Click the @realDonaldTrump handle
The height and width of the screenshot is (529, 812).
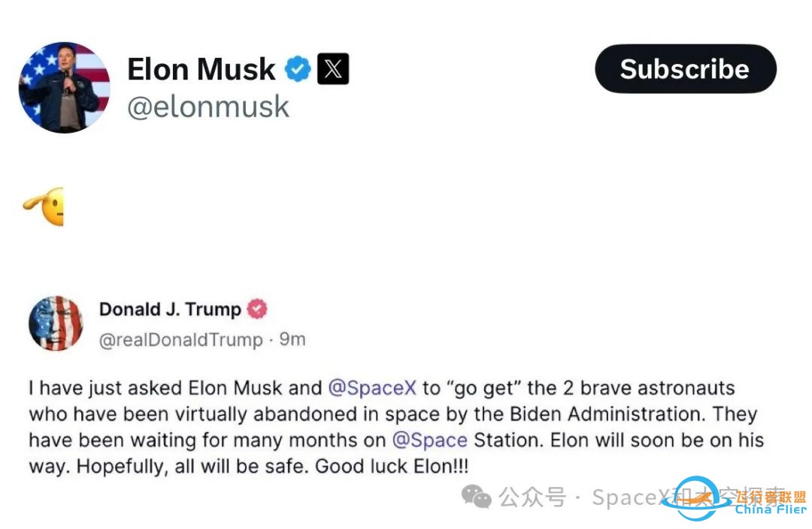[180, 340]
